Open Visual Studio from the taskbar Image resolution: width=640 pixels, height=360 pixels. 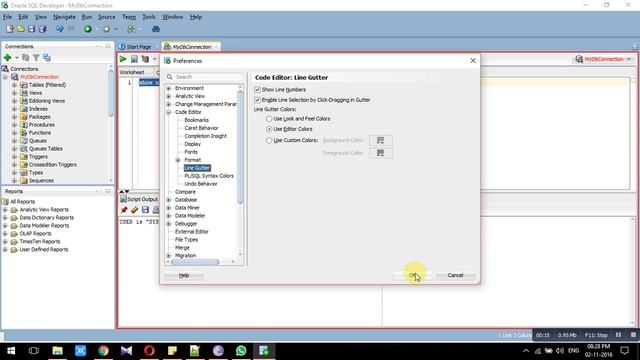pyautogui.click(x=126, y=351)
